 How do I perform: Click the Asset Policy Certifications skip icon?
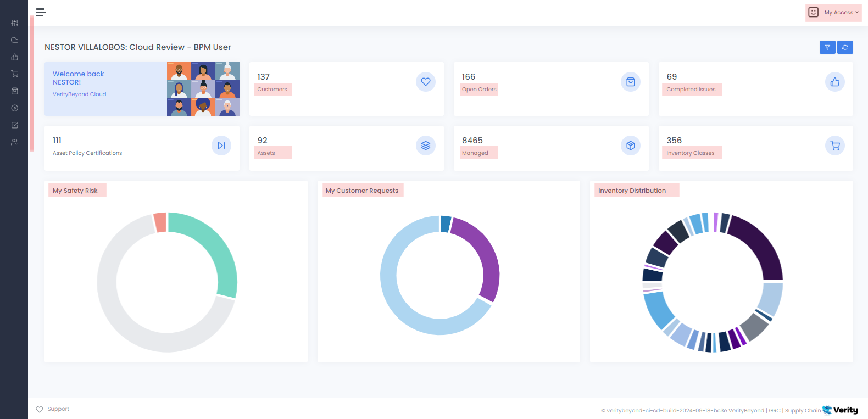coord(221,146)
